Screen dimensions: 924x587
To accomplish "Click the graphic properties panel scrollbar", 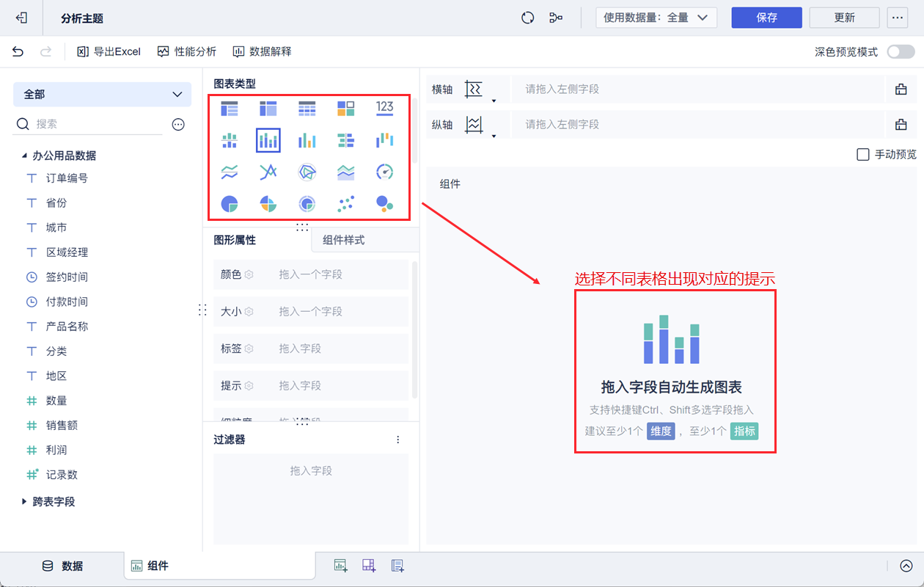I will 415,330.
